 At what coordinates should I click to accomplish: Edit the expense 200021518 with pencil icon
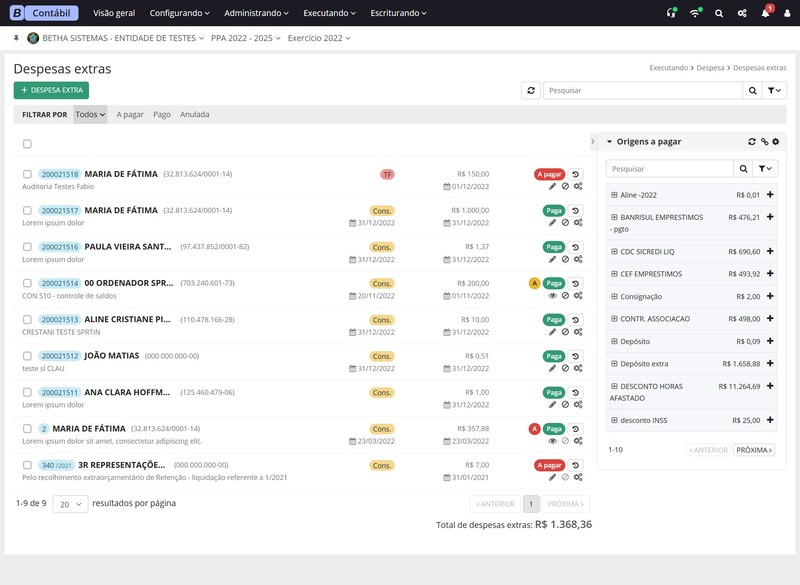[x=553, y=185]
